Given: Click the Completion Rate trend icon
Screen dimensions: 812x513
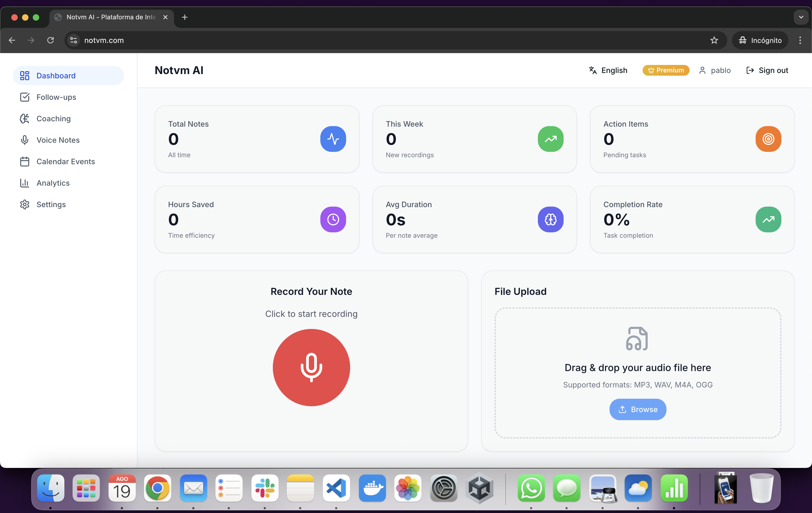Looking at the screenshot, I should click(x=768, y=219).
